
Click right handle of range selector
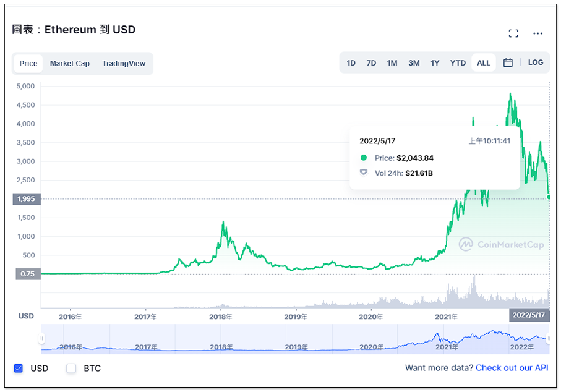tap(549, 338)
